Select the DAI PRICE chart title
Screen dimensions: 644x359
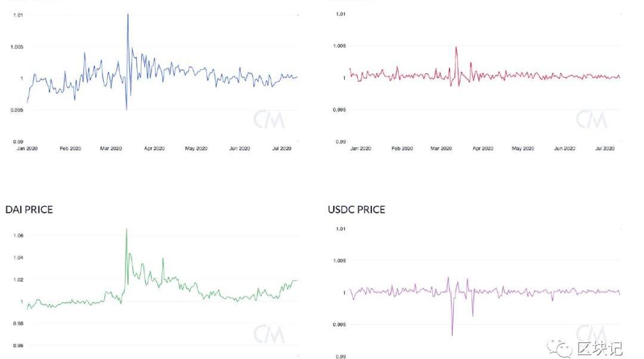click(29, 209)
